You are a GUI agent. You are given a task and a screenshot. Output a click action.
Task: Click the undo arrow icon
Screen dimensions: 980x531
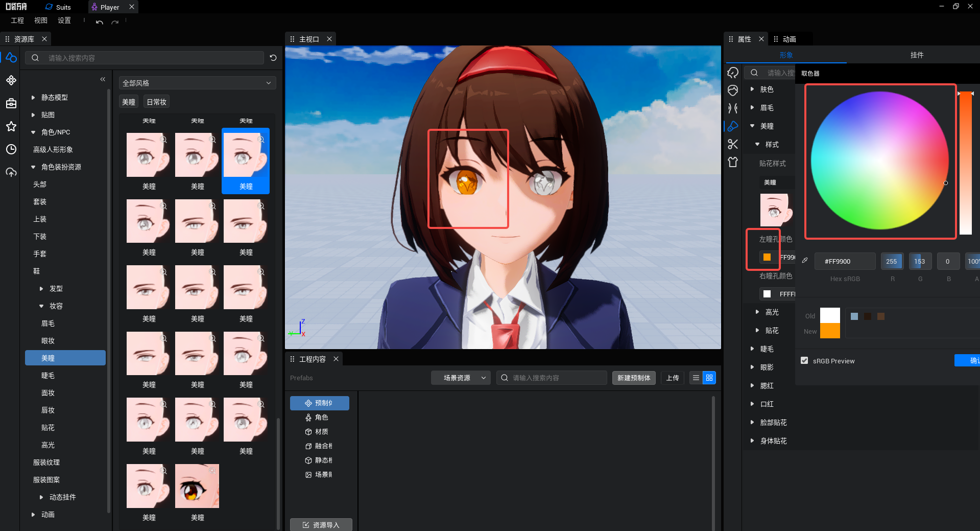coord(100,22)
